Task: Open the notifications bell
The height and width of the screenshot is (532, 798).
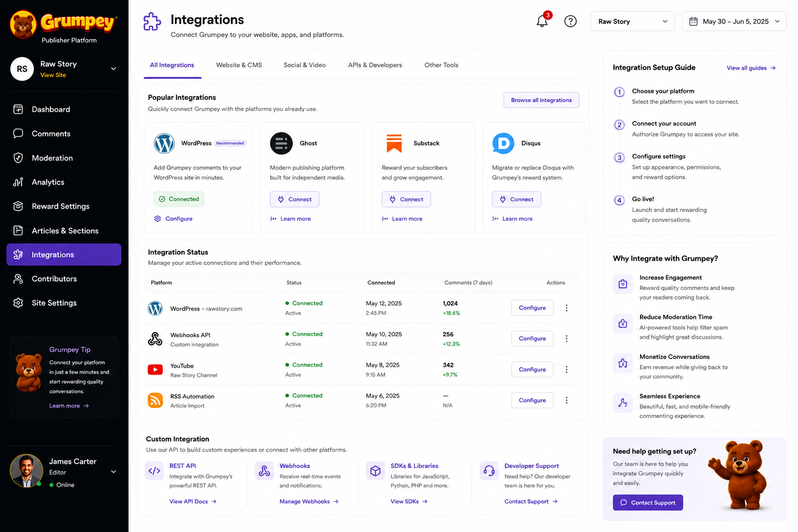Action: point(542,21)
